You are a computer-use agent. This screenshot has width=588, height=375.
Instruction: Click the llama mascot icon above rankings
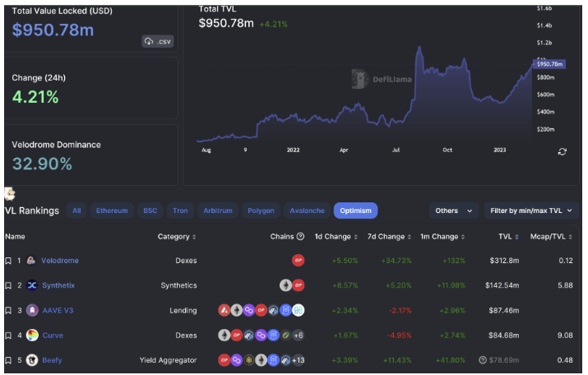pos(10,194)
